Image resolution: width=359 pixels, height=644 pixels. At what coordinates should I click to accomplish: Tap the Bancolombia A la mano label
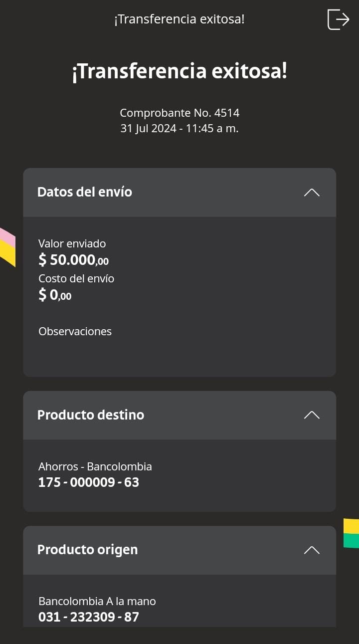[x=97, y=602]
